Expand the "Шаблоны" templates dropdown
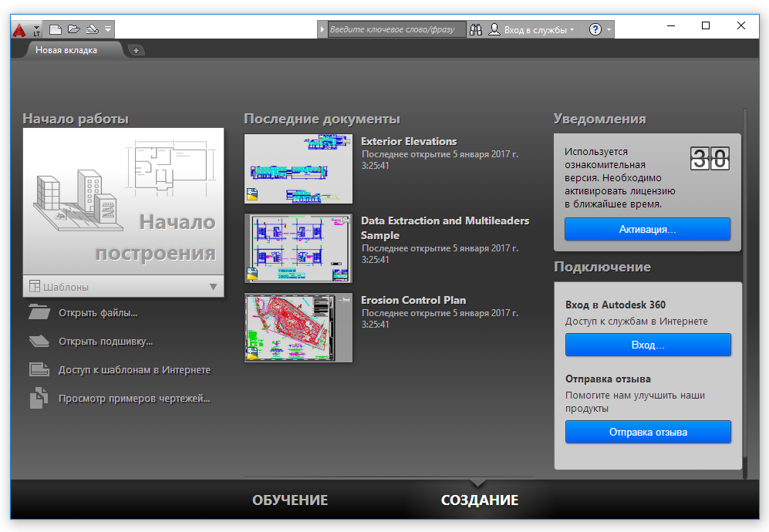This screenshot has width=769, height=532. 123,286
